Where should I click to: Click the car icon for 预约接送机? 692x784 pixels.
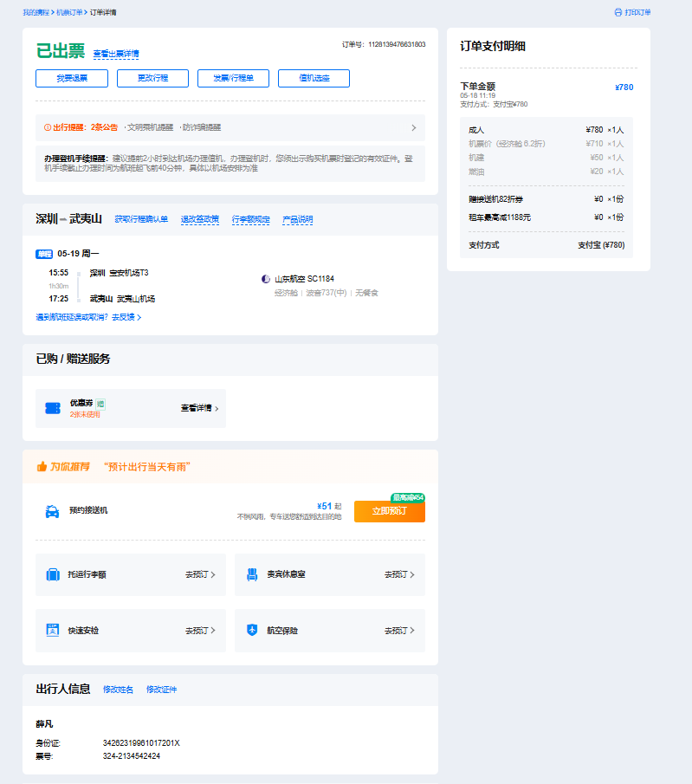click(52, 511)
